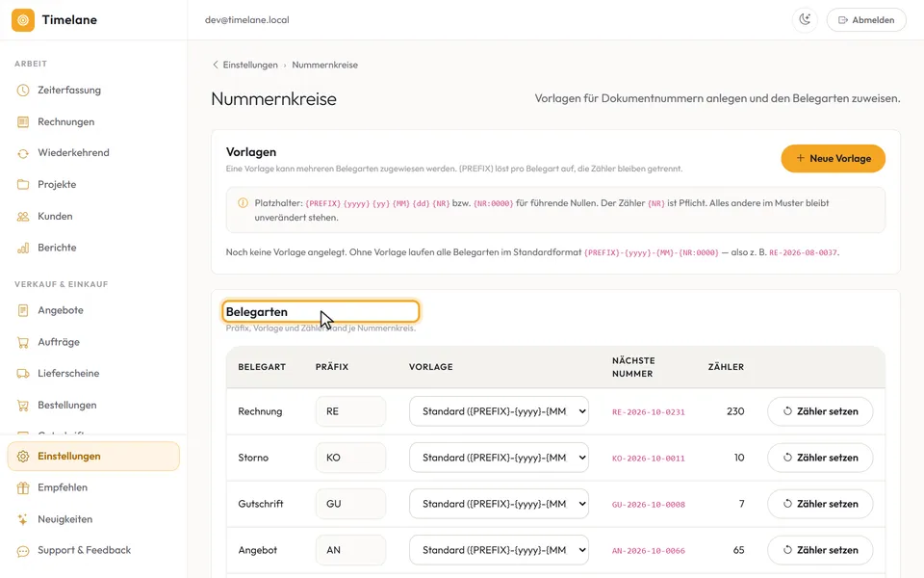The height and width of the screenshot is (578, 924).
Task: Open Vorlage dropdown for Rechnung
Action: click(x=500, y=411)
